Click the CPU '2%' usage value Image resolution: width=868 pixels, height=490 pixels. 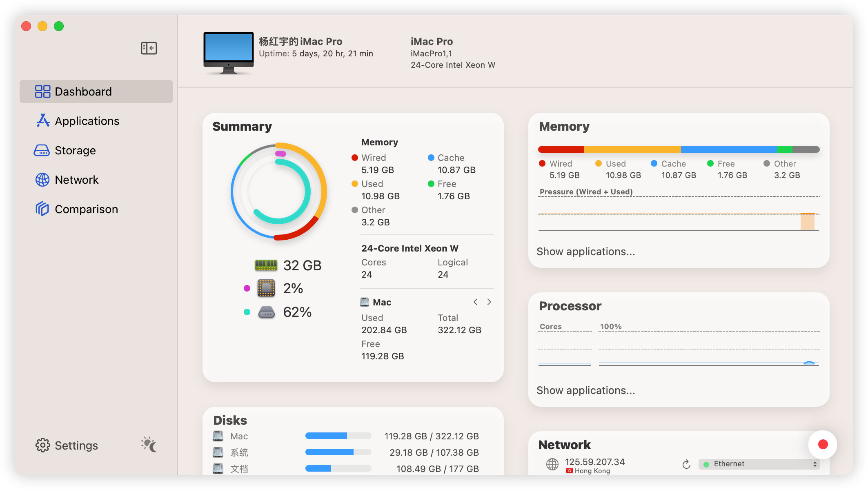(x=293, y=288)
